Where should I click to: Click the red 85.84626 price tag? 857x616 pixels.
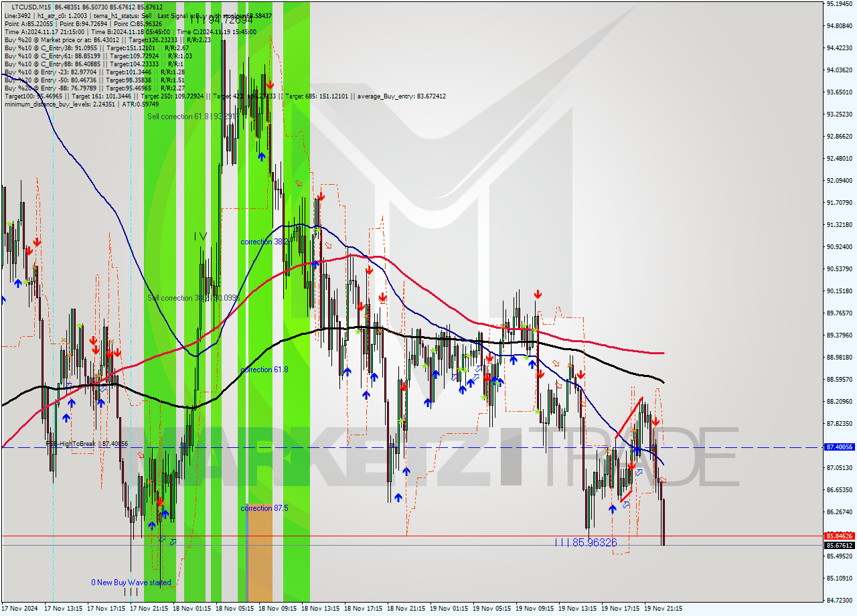(x=840, y=536)
